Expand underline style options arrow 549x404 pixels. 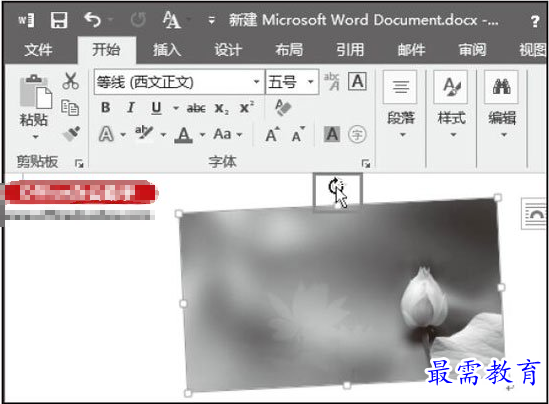[x=176, y=108]
